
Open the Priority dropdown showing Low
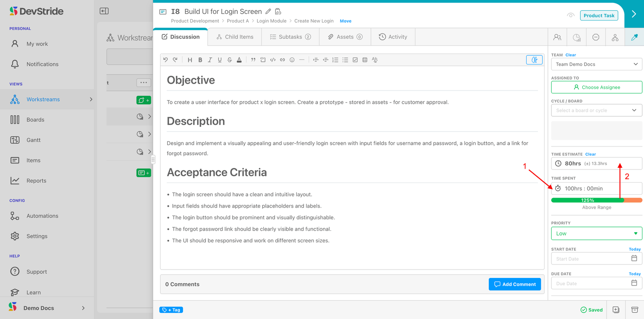pos(596,234)
